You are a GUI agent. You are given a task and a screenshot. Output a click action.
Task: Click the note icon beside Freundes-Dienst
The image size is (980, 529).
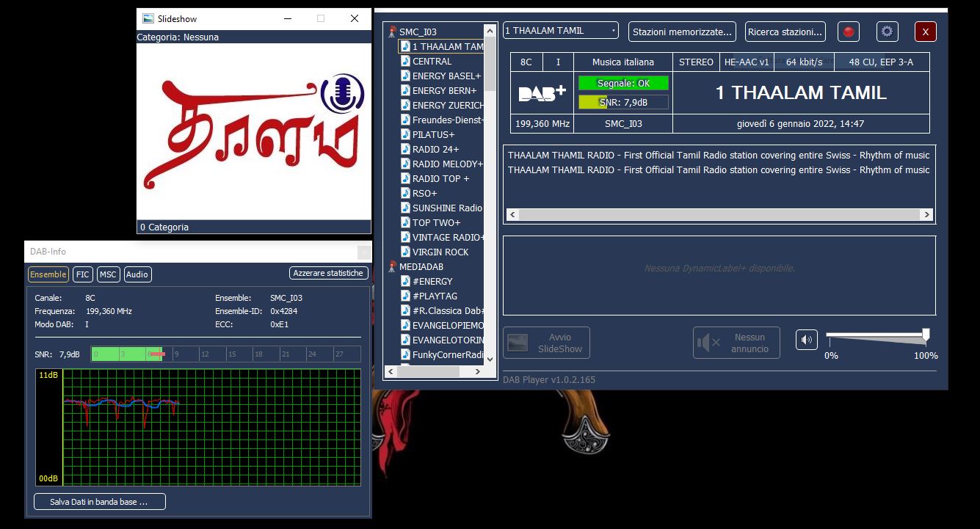tap(405, 120)
